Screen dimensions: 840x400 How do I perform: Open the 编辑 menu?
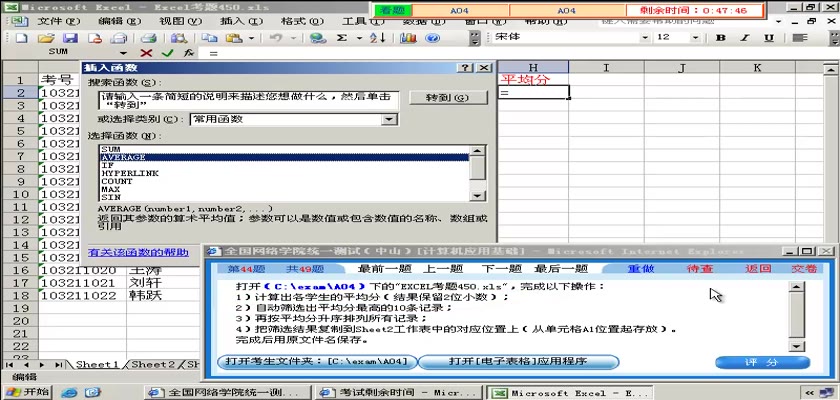coord(119,21)
